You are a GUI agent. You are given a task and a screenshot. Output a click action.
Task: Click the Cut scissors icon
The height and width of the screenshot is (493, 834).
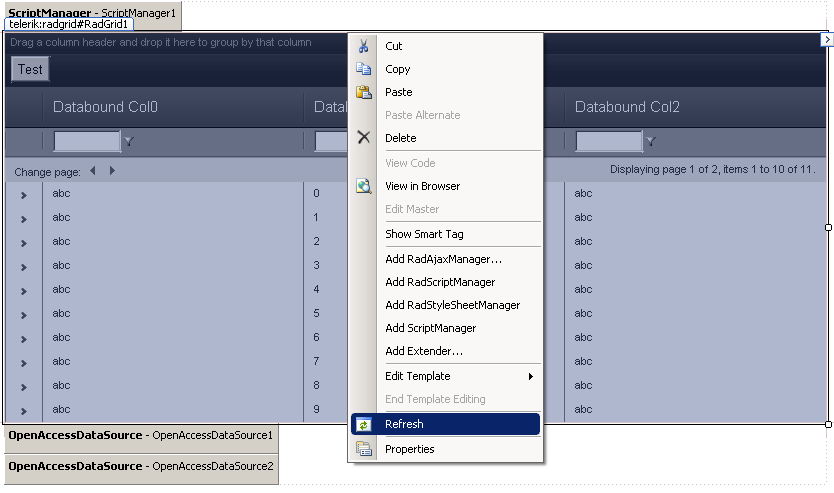[x=364, y=46]
